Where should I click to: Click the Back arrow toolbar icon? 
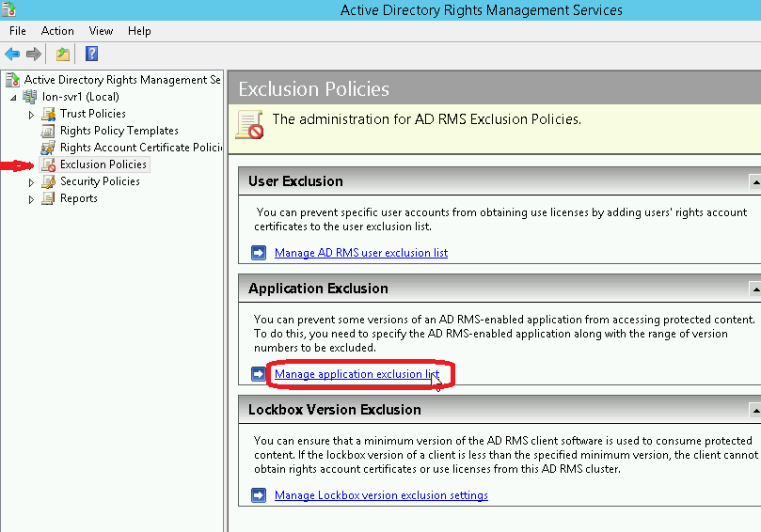click(x=12, y=55)
